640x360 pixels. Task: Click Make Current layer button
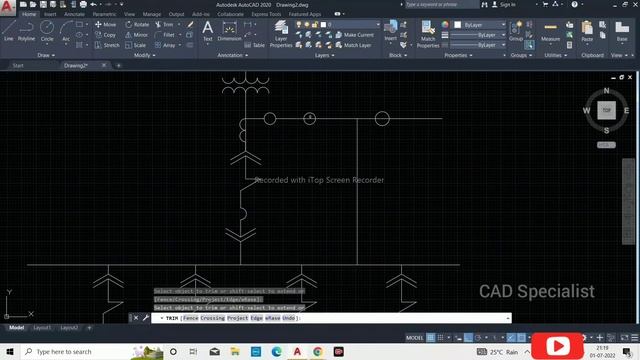[354, 35]
